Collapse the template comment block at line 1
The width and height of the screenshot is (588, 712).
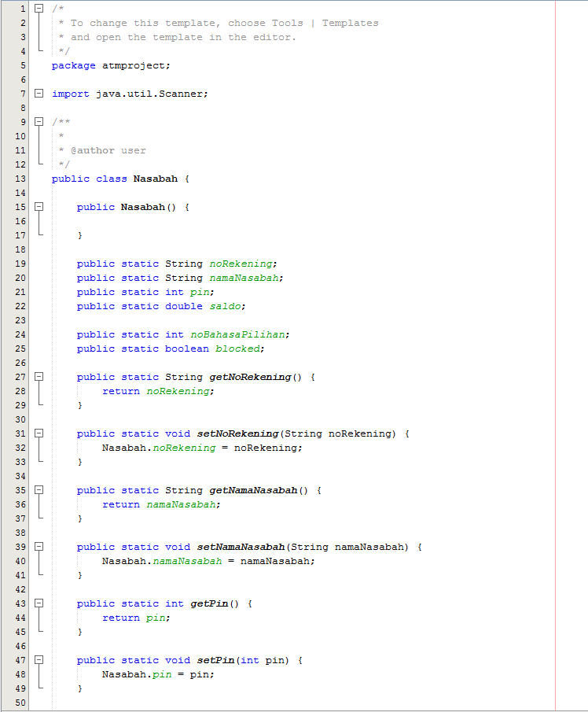[x=39, y=8]
